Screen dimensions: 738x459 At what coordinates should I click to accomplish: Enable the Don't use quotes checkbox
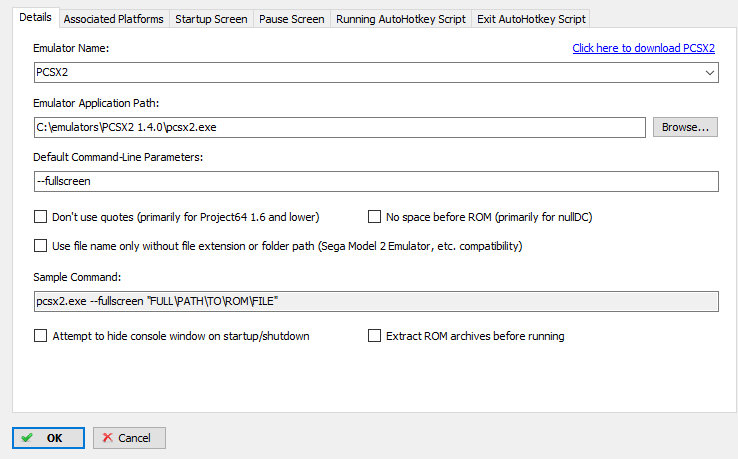click(40, 217)
